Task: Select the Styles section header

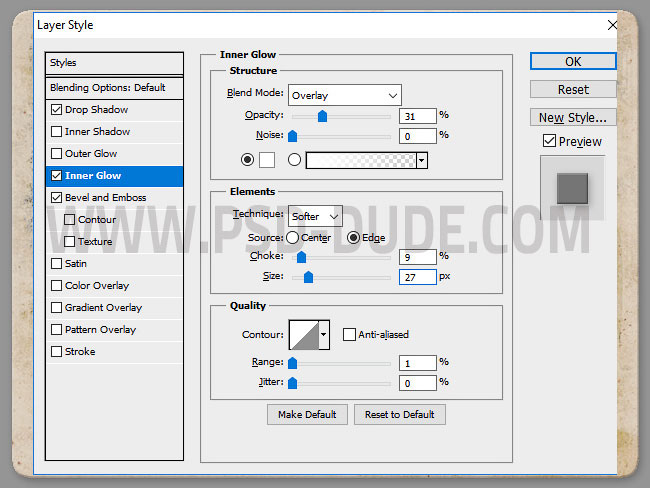Action: (x=114, y=63)
